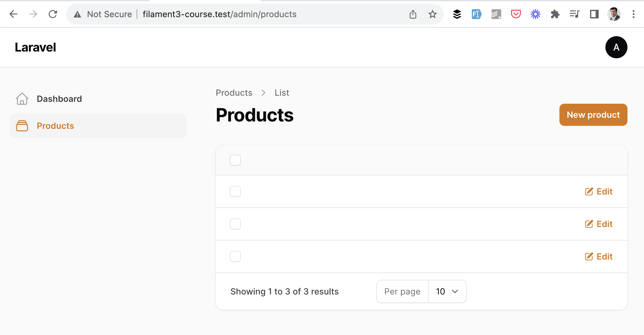Open the browser side panel icon
Image resolution: width=644 pixels, height=335 pixels.
(x=594, y=14)
